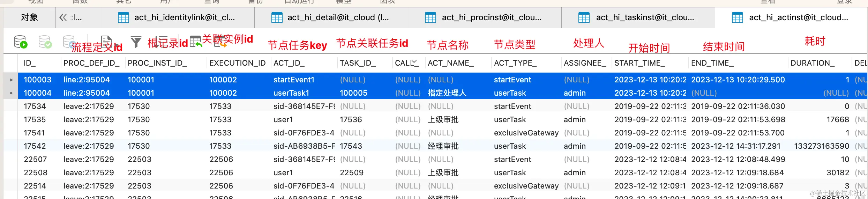Click the PROC_INST_ID_ column header
This screenshot has height=199, width=868.
[x=166, y=63]
